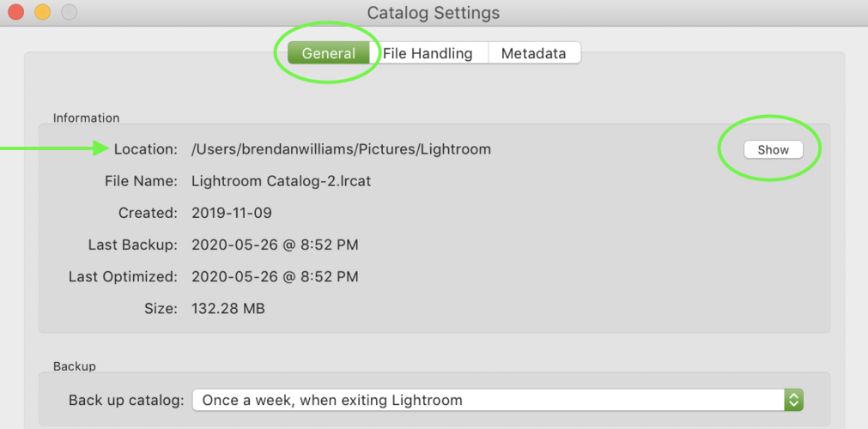Select the Metadata tab
Screen dimensions: 868x429
[x=533, y=53]
